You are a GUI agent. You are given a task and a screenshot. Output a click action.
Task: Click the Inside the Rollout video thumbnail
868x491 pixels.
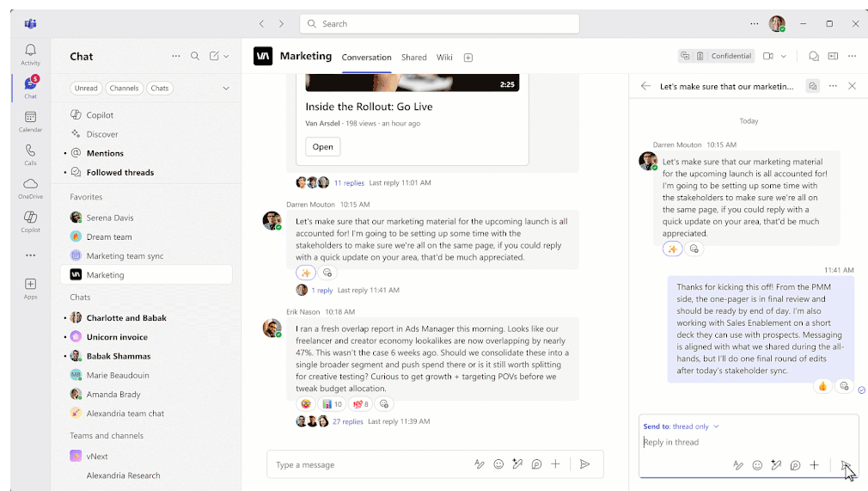tap(412, 83)
